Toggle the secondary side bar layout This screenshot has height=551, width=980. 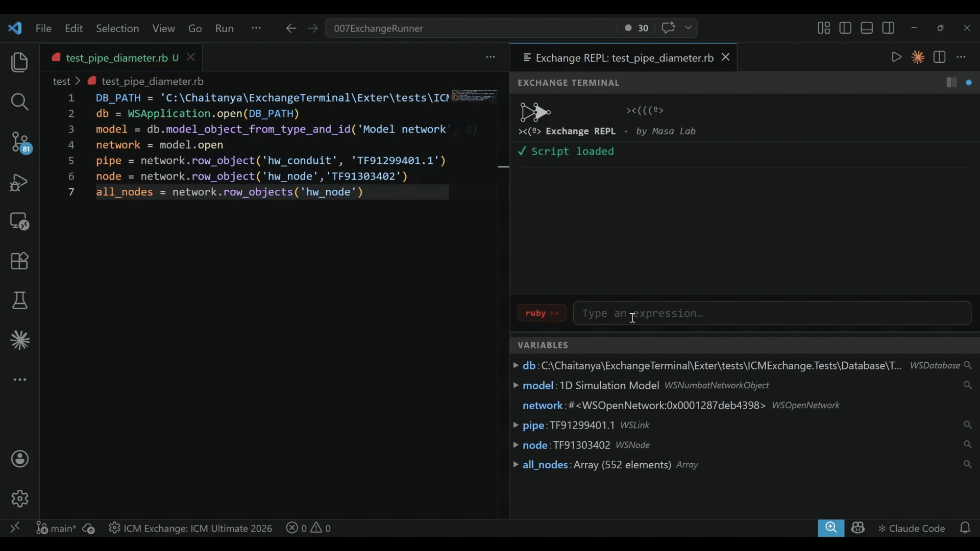pyautogui.click(x=888, y=28)
